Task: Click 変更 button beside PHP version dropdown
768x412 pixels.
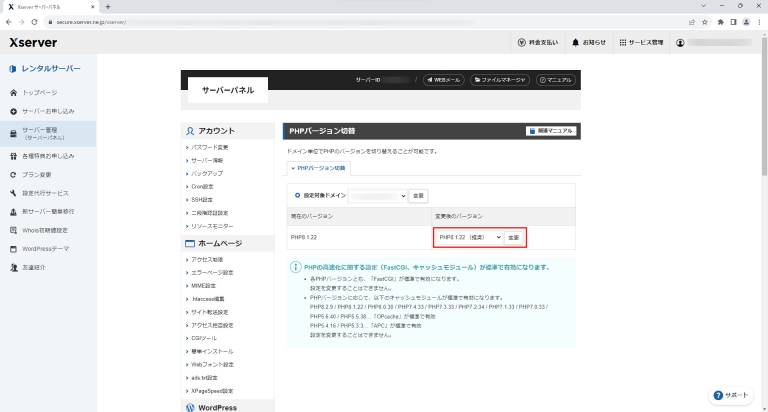Action: [513, 237]
